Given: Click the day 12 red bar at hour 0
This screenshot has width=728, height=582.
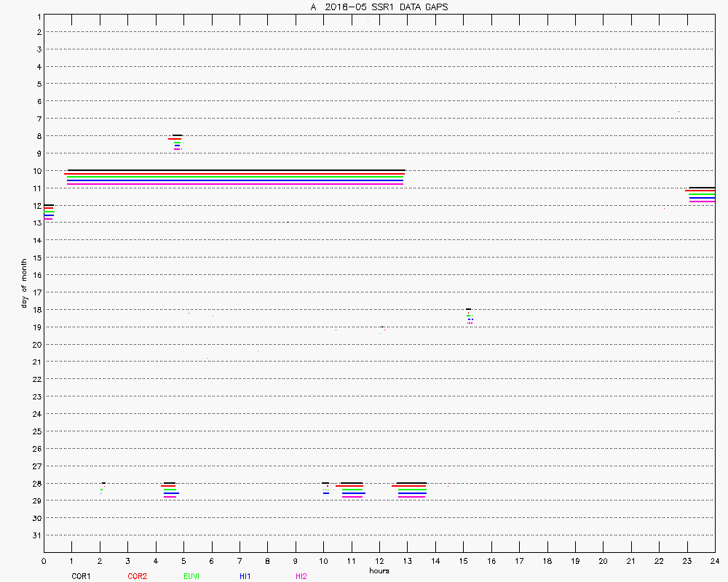Looking at the screenshot, I should click(x=49, y=209).
